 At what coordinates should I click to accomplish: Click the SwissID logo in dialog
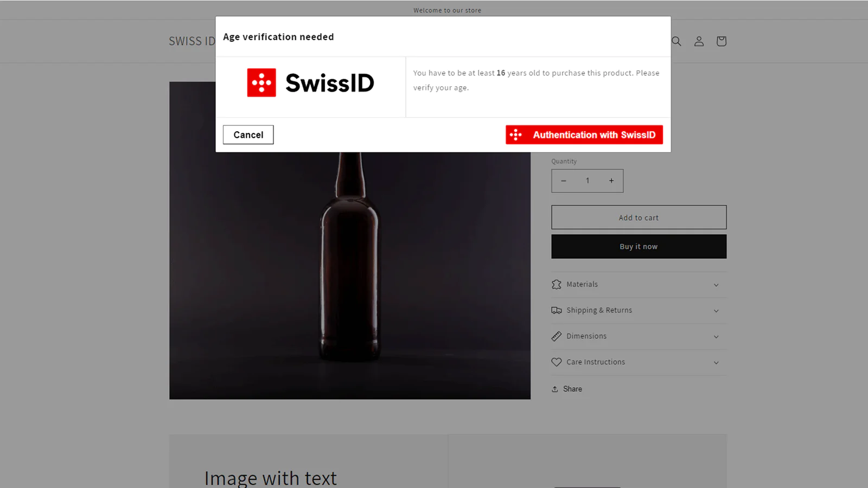pos(310,83)
